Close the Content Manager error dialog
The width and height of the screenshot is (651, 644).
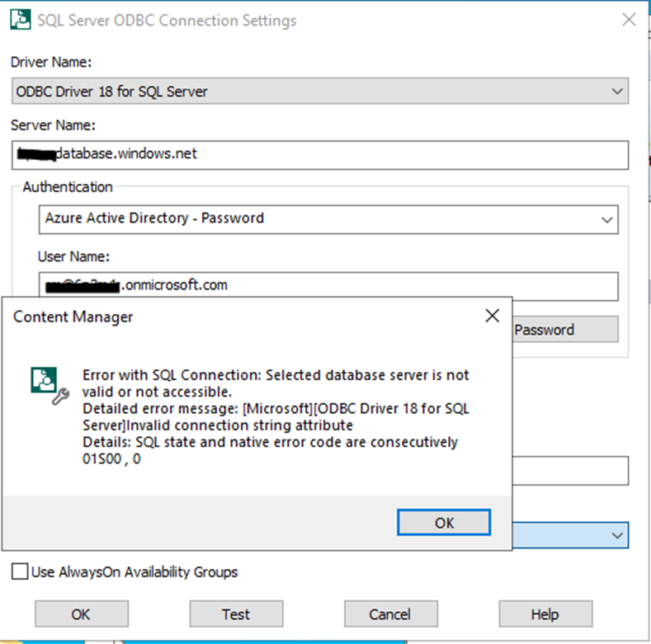click(x=492, y=315)
